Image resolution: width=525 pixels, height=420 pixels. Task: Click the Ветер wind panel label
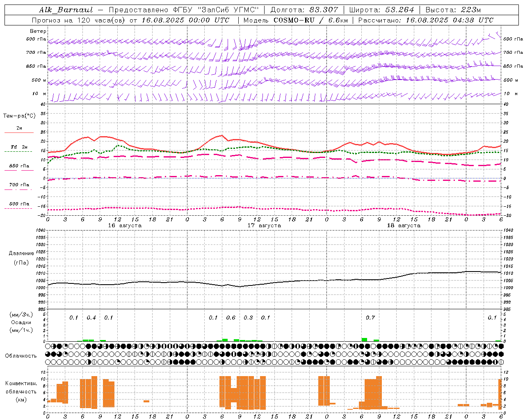[38, 31]
